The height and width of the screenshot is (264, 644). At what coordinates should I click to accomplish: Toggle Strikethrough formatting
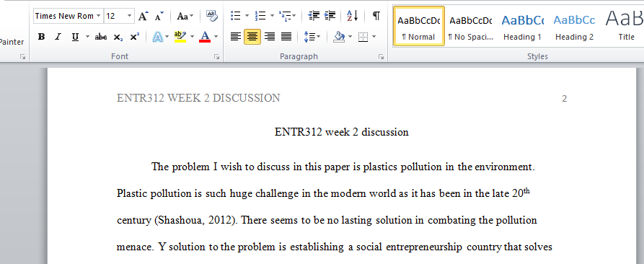101,37
